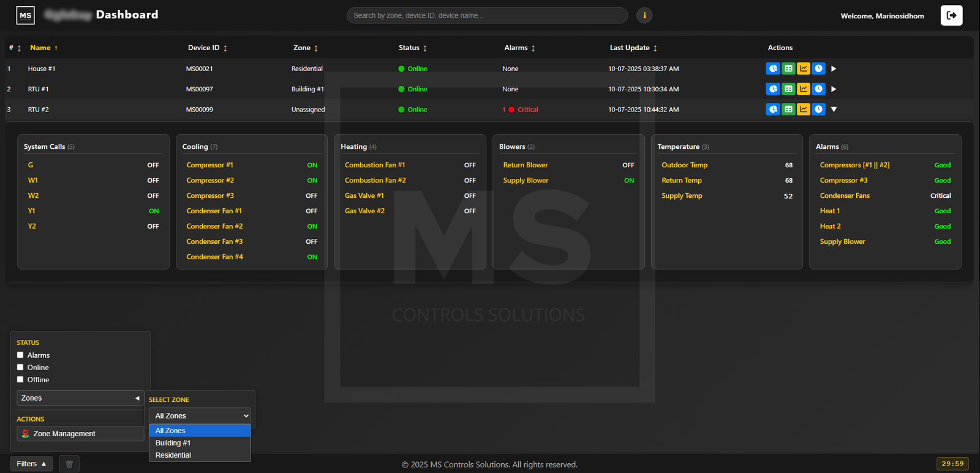Screen dimensions: 980x473
Task: Click Welcome, Marinosidhom text
Action: pos(882,16)
